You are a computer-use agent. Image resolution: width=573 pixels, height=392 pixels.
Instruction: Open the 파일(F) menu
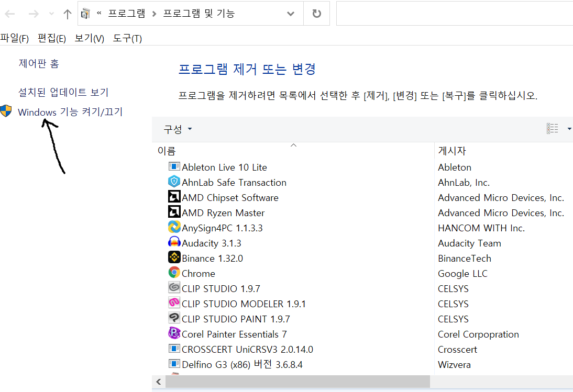[14, 38]
